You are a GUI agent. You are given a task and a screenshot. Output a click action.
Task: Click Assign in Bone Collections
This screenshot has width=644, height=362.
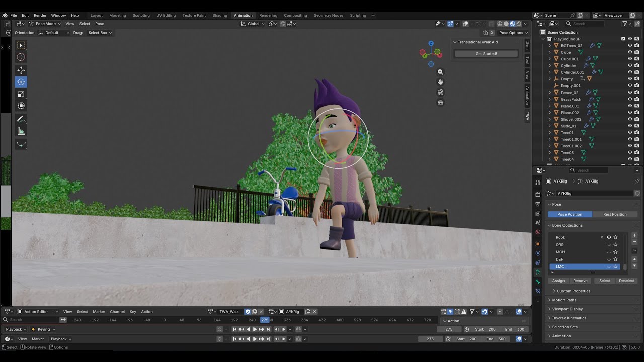558,281
